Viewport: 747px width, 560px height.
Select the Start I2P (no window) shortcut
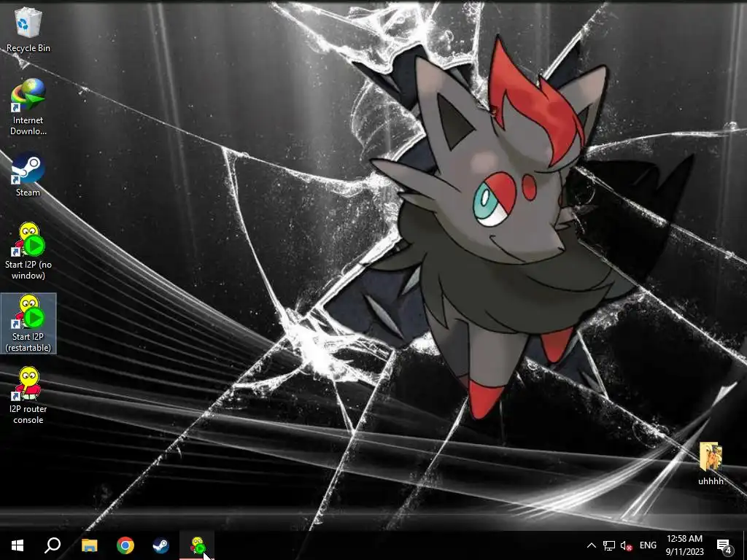[28, 252]
